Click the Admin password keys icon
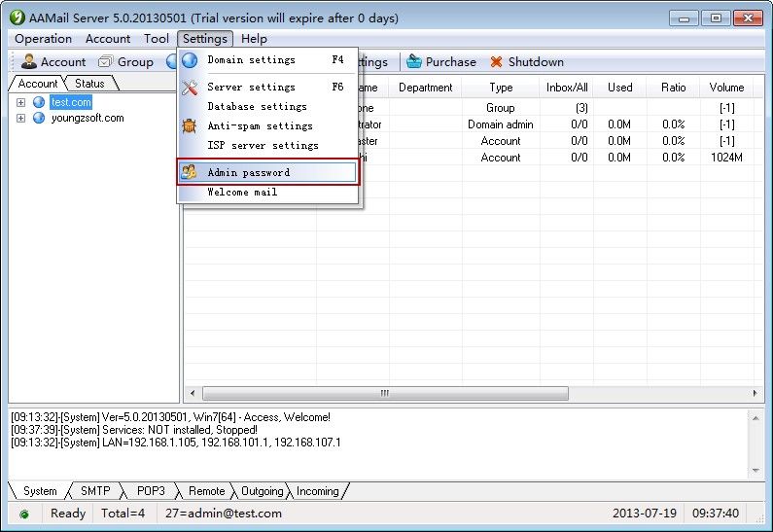The width and height of the screenshot is (773, 532). pos(190,172)
